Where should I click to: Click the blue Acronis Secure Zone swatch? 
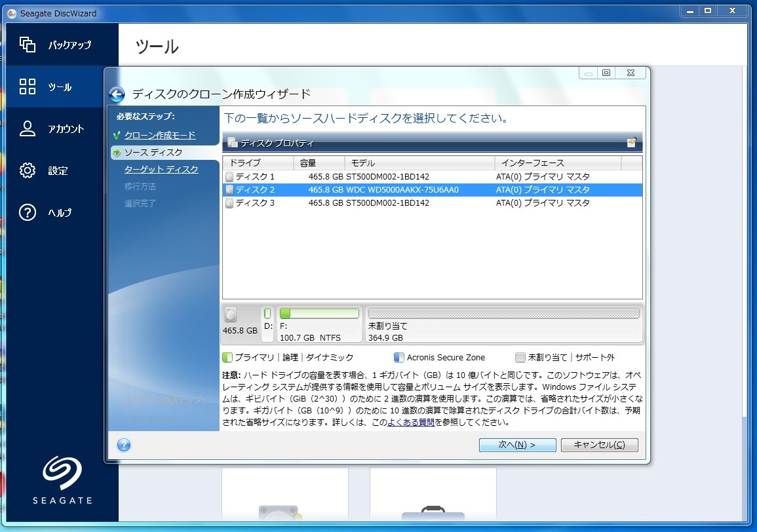pyautogui.click(x=398, y=357)
